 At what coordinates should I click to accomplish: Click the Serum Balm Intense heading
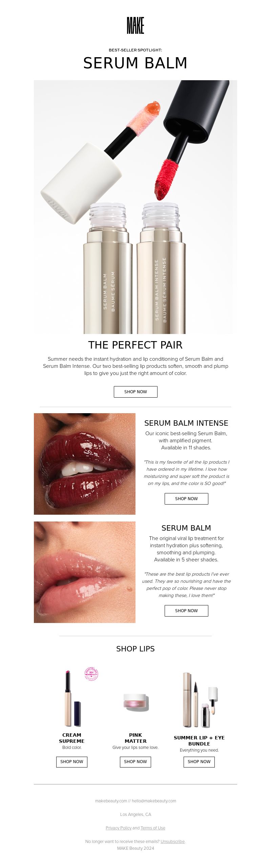[x=186, y=423]
